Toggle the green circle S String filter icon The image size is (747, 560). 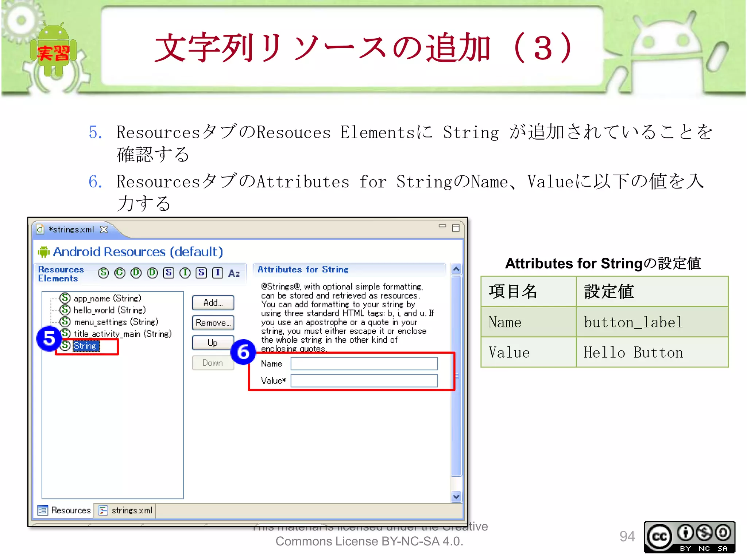tap(104, 273)
